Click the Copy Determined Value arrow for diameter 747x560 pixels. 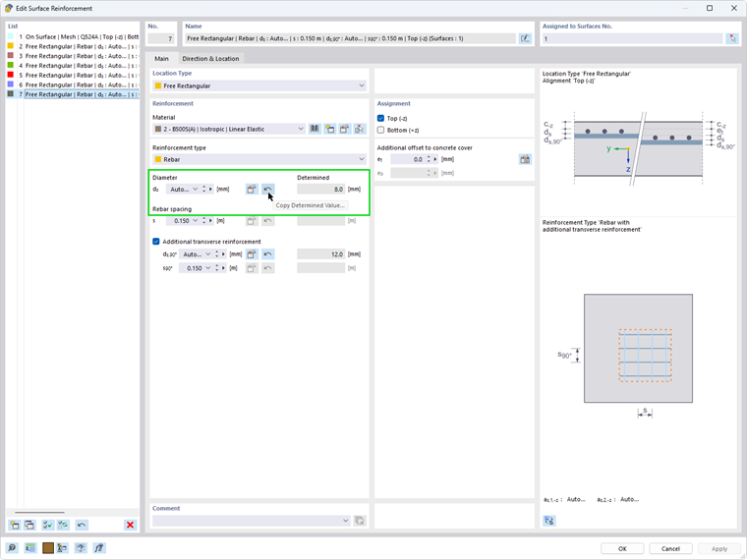point(267,189)
